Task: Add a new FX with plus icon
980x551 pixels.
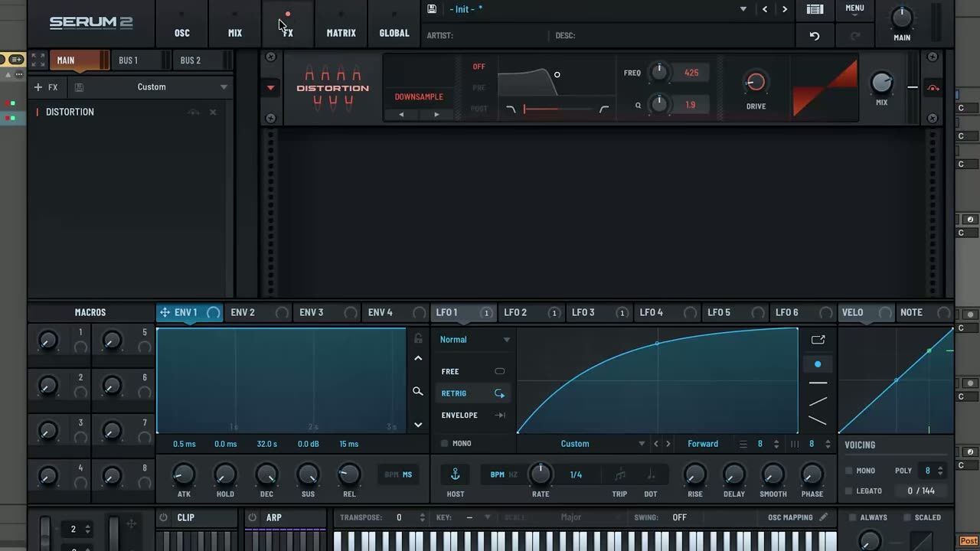Action: [x=38, y=87]
